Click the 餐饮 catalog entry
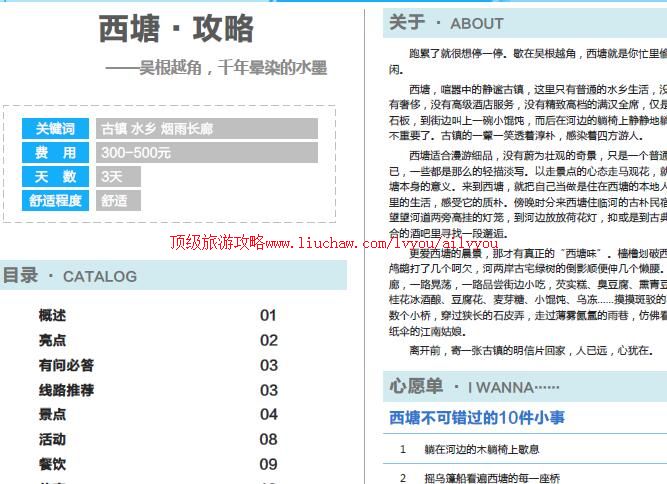 click(x=52, y=464)
